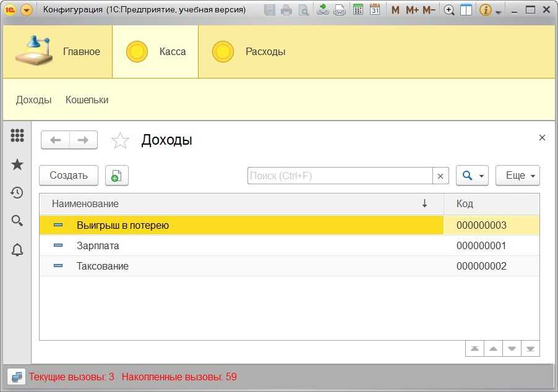The width and height of the screenshot is (558, 392).
Task: Click the Поиск search input field
Action: [x=340, y=176]
